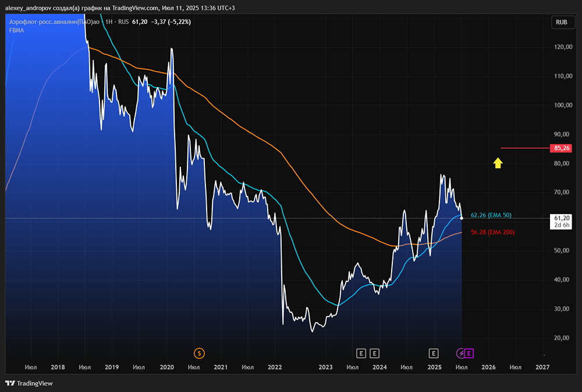Click the 20,00 price axis label

coord(562,338)
